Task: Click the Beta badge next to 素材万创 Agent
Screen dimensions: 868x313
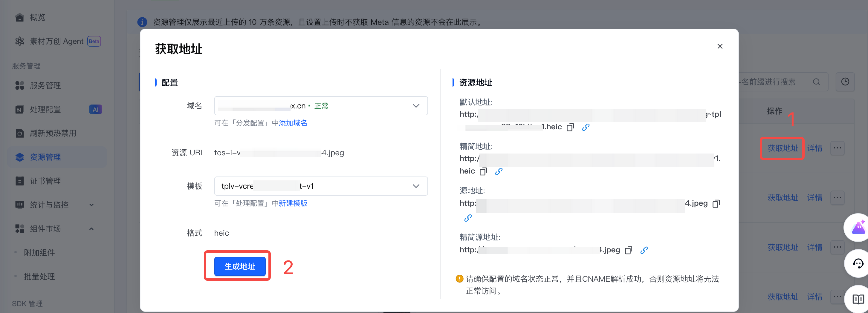Action: 94,41
